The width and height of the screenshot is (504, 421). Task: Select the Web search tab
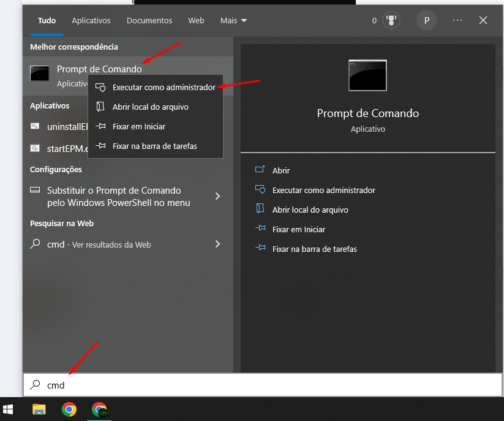(x=196, y=20)
